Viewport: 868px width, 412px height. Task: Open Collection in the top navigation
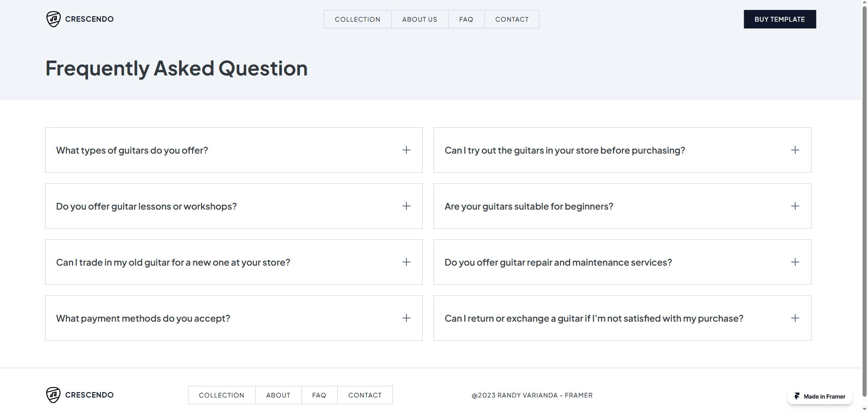coord(357,19)
